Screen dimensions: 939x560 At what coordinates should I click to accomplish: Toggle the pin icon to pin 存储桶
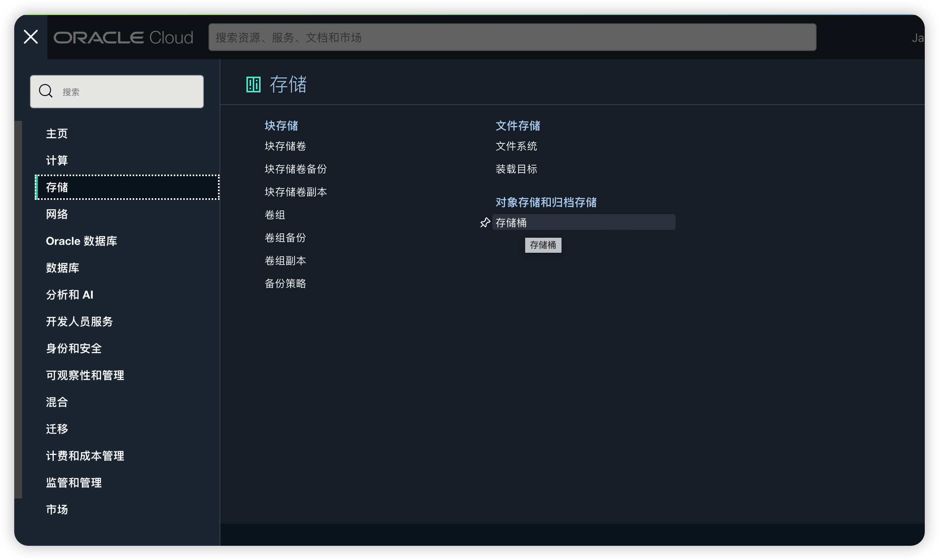[x=485, y=222]
